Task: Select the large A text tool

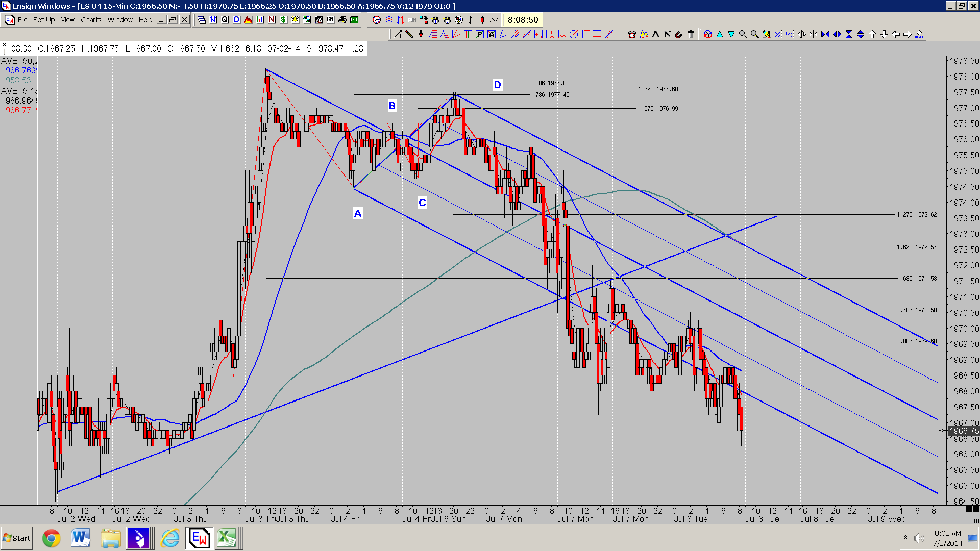Action: coord(655,34)
